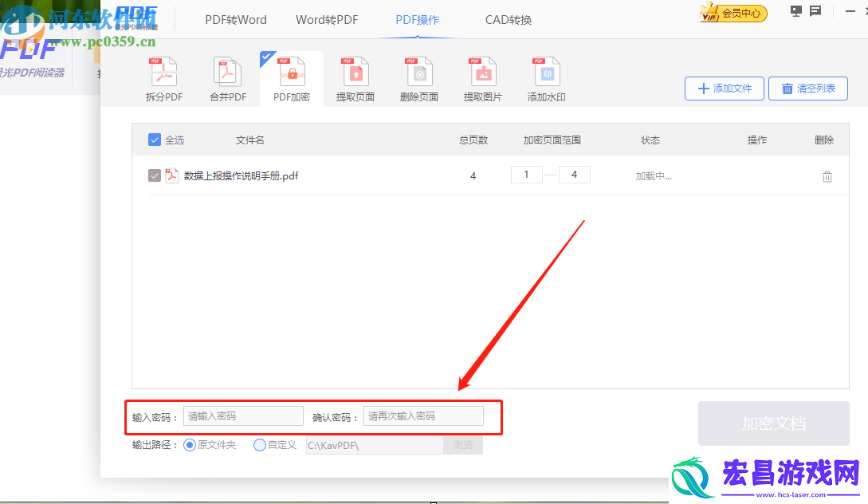Click the 添加文件 add file button
868x504 pixels.
coord(724,89)
